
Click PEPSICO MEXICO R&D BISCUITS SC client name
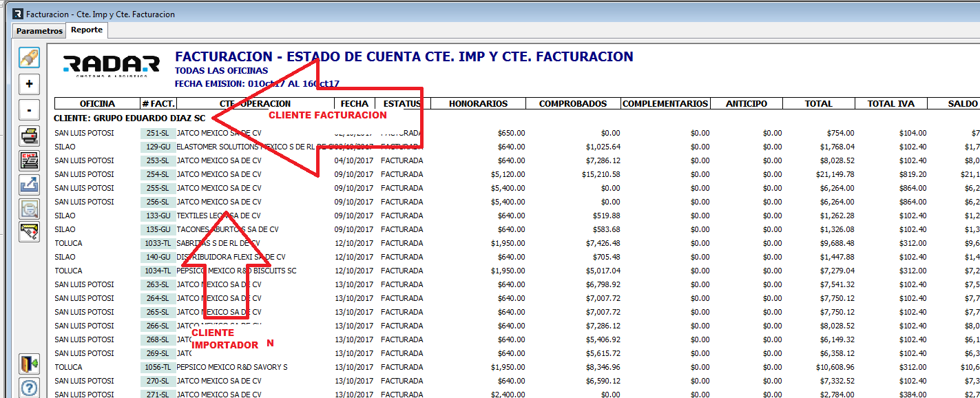pos(237,271)
